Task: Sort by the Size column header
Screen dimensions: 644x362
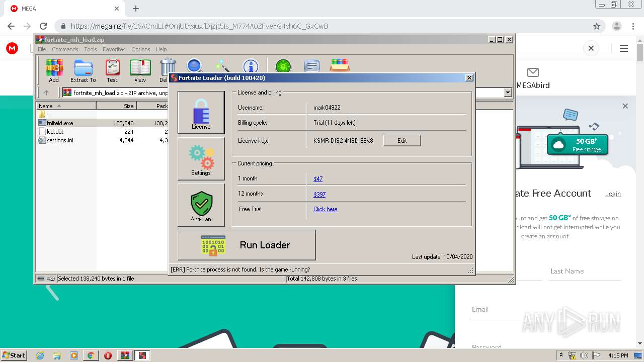Action: click(116, 106)
